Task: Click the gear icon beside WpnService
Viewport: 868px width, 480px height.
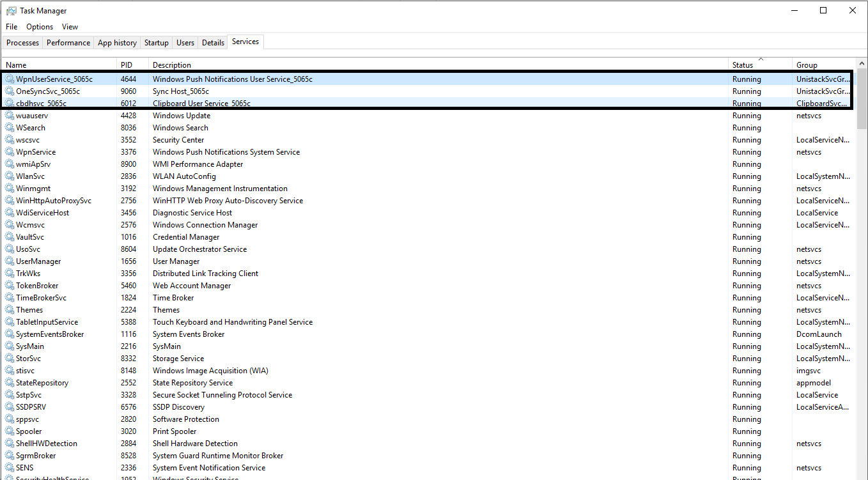Action: pyautogui.click(x=10, y=152)
